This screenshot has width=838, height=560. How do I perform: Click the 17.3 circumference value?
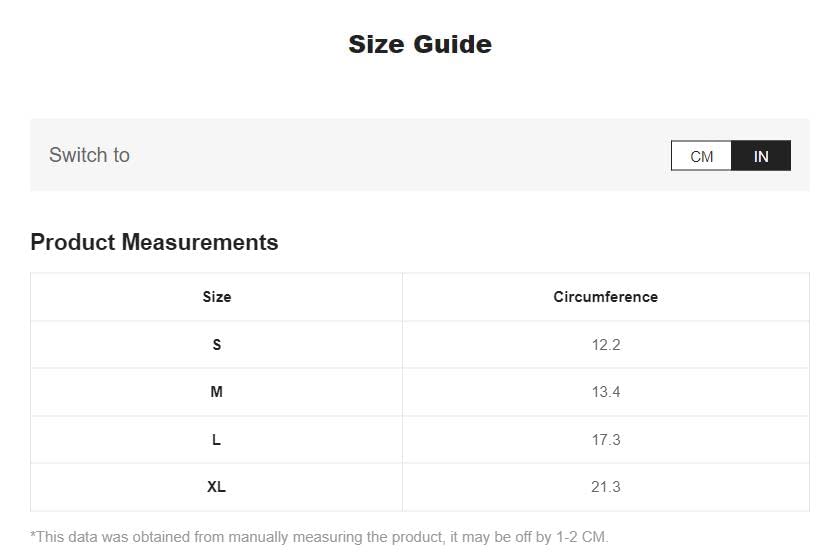(x=606, y=440)
